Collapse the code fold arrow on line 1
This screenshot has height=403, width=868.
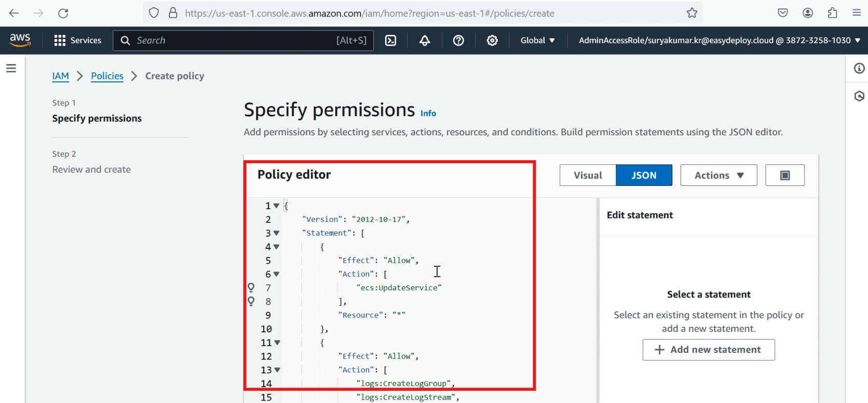(277, 206)
